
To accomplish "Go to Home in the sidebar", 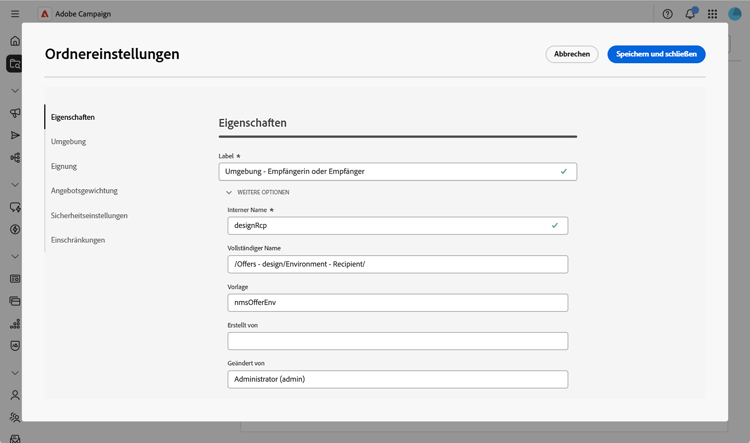I will 15,41.
